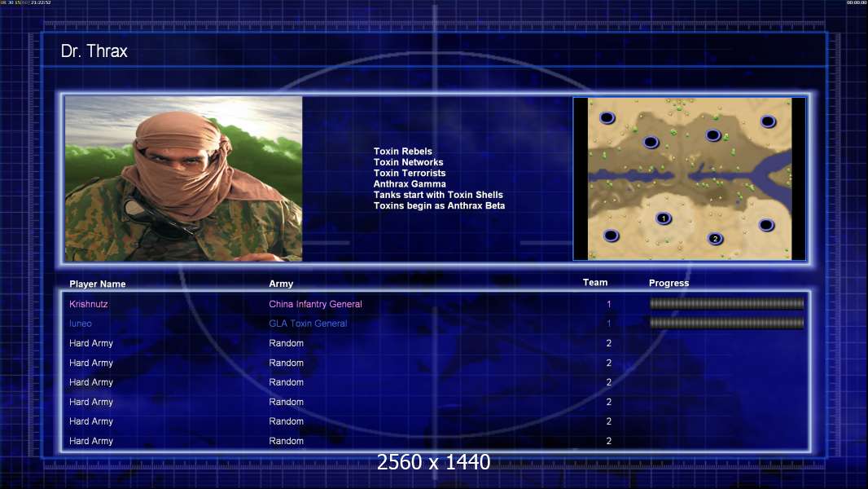Click start position marker numbered 2
Image resolution: width=868 pixels, height=489 pixels.
pos(715,239)
